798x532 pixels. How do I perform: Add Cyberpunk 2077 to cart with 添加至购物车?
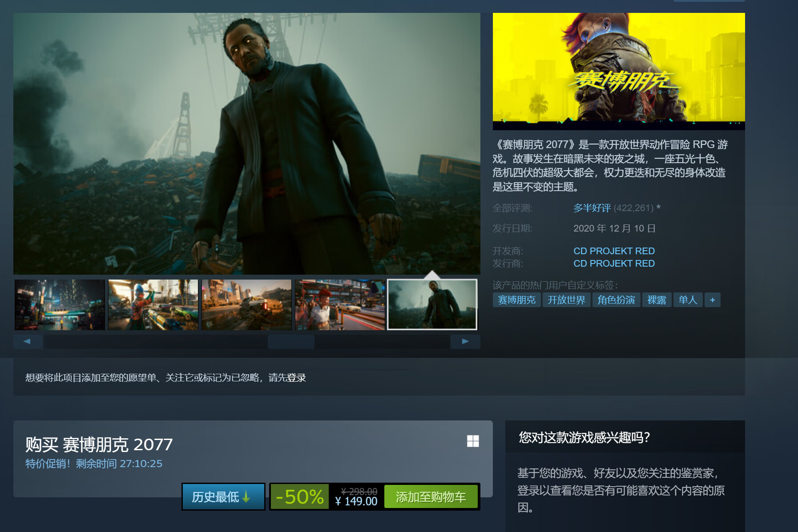pyautogui.click(x=431, y=497)
